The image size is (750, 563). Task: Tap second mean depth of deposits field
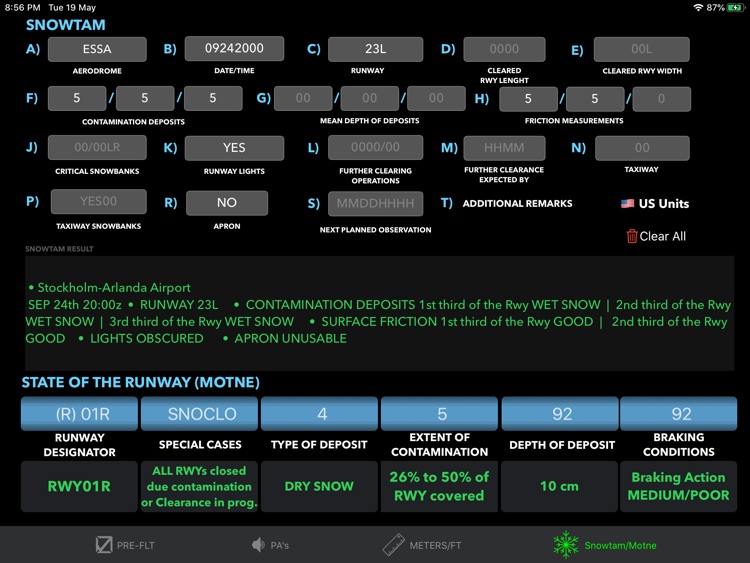pyautogui.click(x=370, y=99)
